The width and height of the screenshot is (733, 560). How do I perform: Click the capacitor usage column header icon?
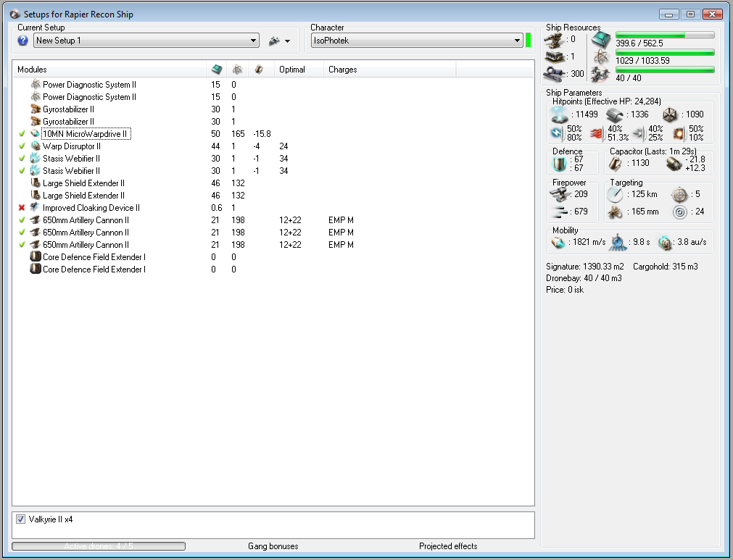pyautogui.click(x=259, y=70)
